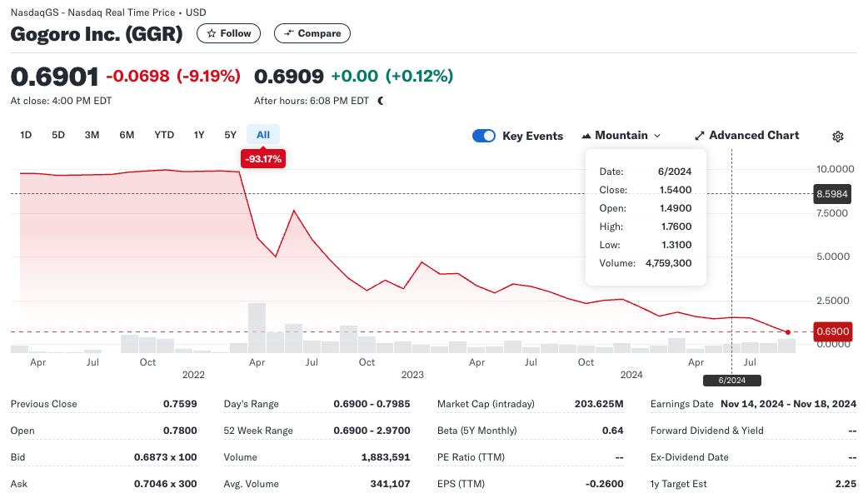Select the 1Y range tab

tap(199, 134)
